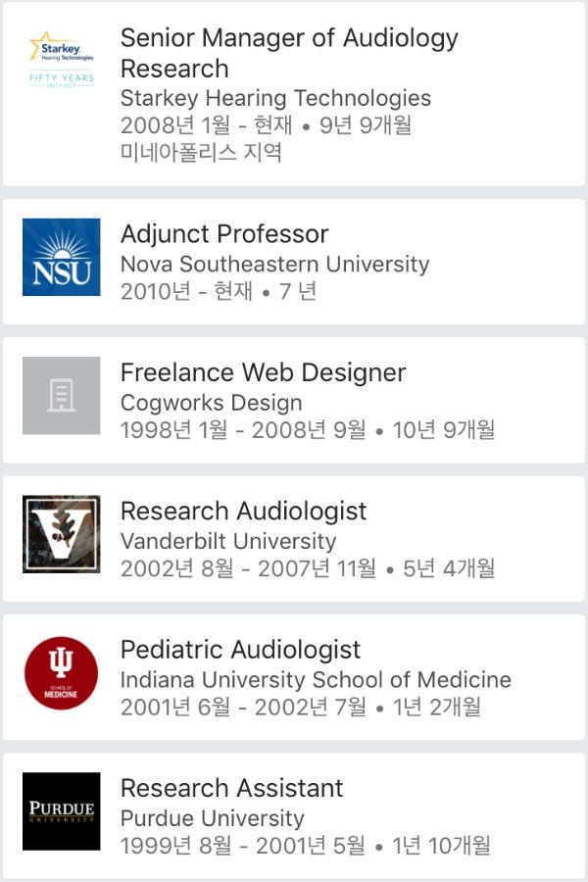Tap the Vanderbilt University V logo

(62, 534)
